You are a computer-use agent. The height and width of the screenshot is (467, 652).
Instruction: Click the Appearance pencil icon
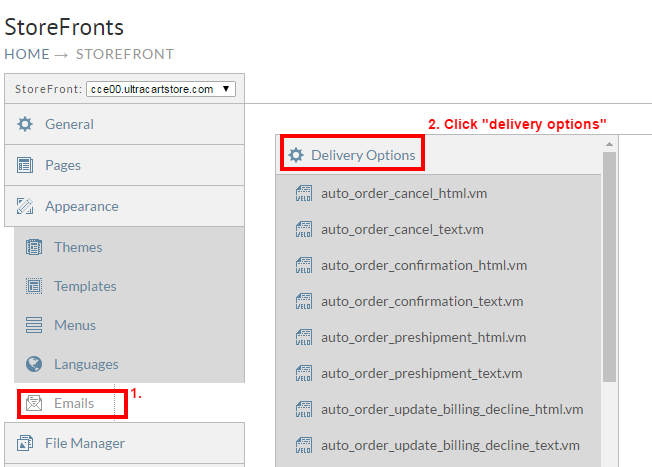25,206
